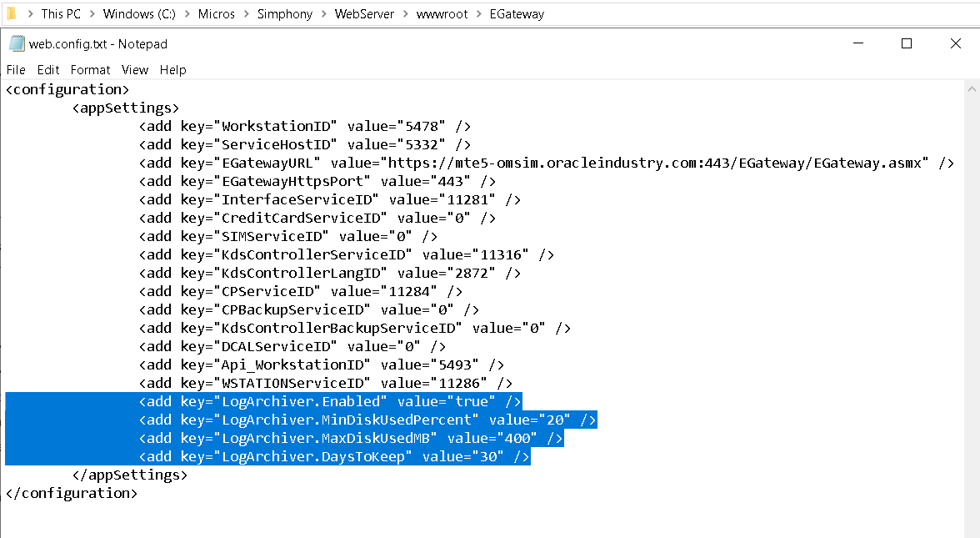
Task: Open the View menu
Action: 134,70
